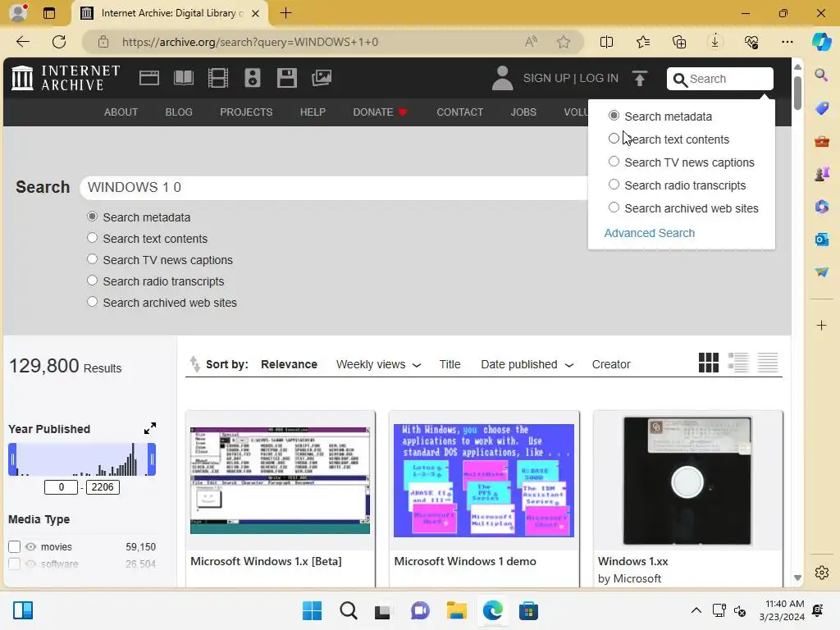
Task: Click right handle of Year Published slider
Action: [x=152, y=459]
